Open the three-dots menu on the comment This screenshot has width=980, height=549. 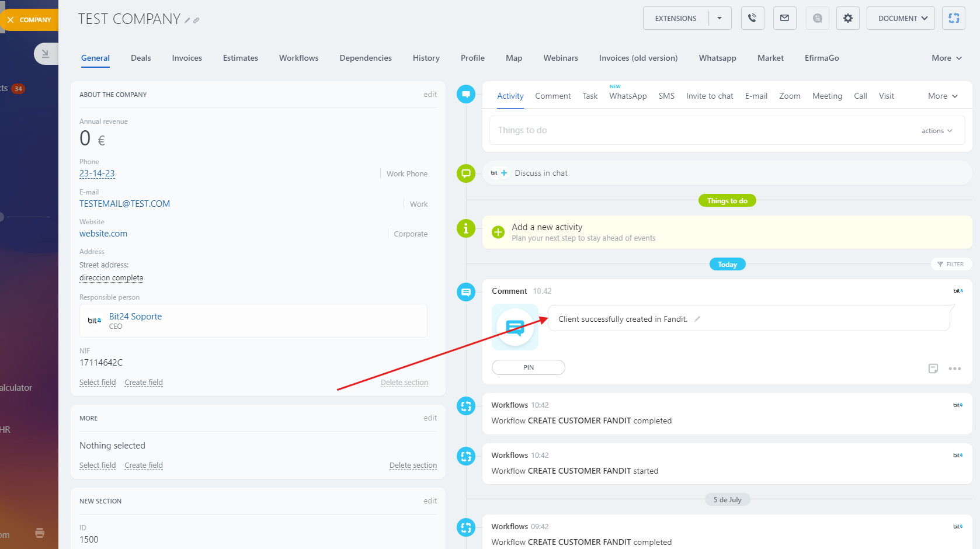954,369
